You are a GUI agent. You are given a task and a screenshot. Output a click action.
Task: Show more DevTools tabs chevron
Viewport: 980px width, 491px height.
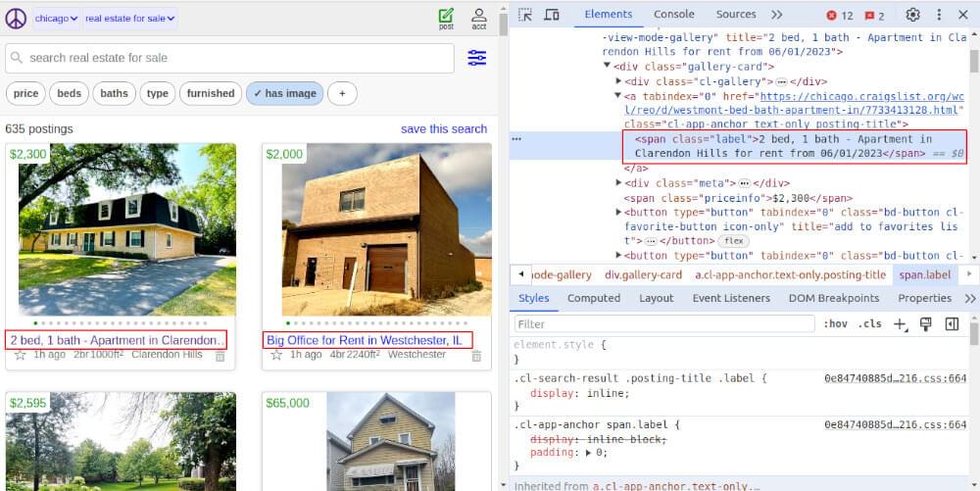tap(777, 15)
